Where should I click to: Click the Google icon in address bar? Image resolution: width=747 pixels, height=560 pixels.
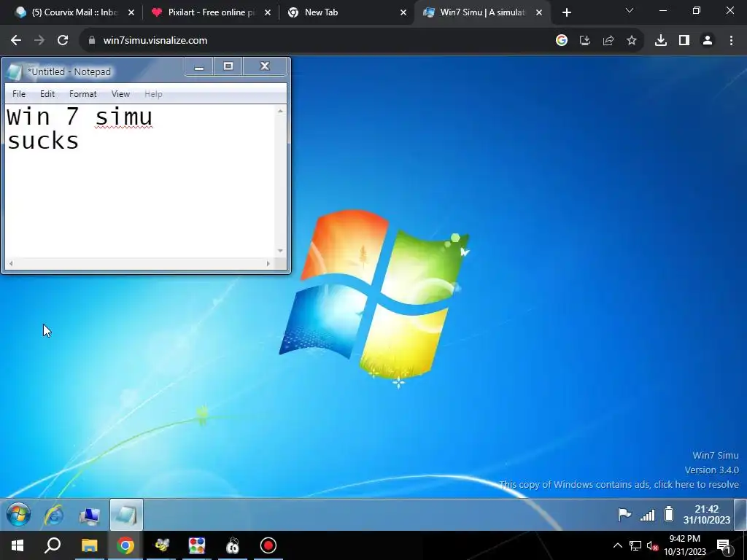tap(562, 41)
